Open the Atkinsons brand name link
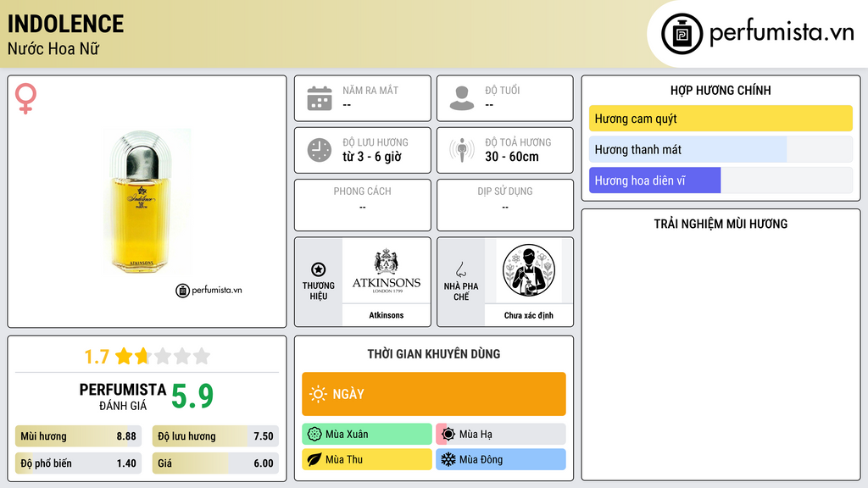Image resolution: width=868 pixels, height=488 pixels. click(387, 315)
